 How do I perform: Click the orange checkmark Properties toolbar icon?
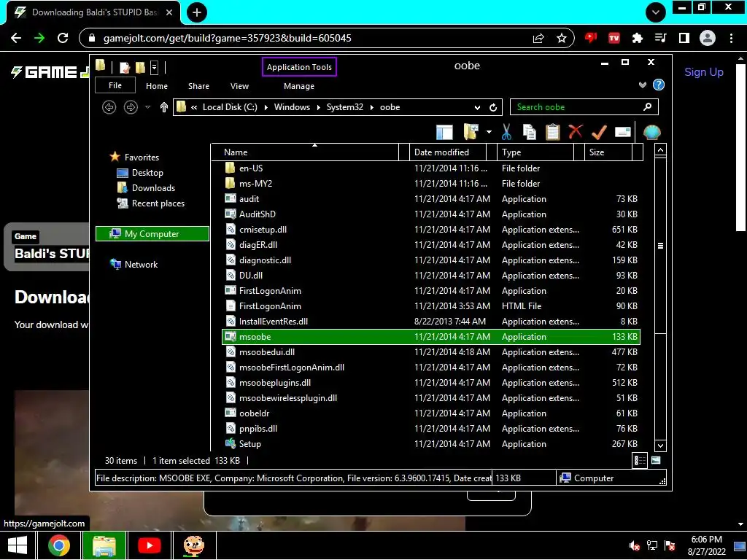(x=599, y=132)
